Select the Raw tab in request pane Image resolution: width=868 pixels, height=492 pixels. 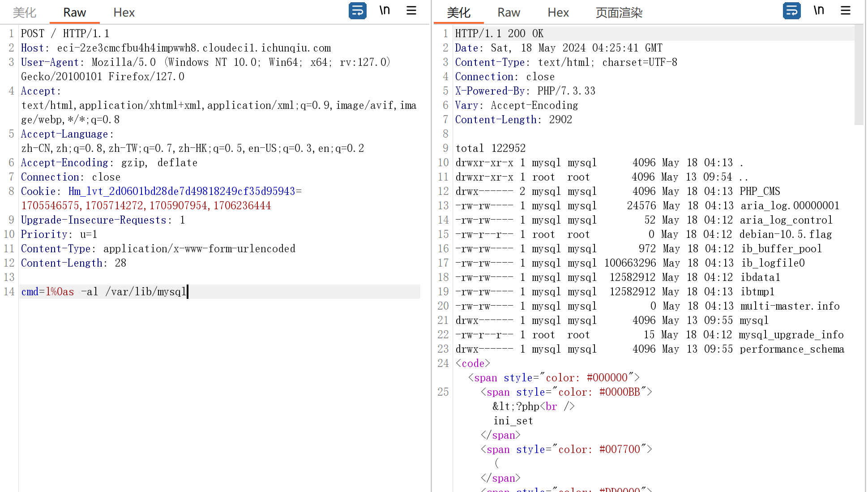pos(74,13)
